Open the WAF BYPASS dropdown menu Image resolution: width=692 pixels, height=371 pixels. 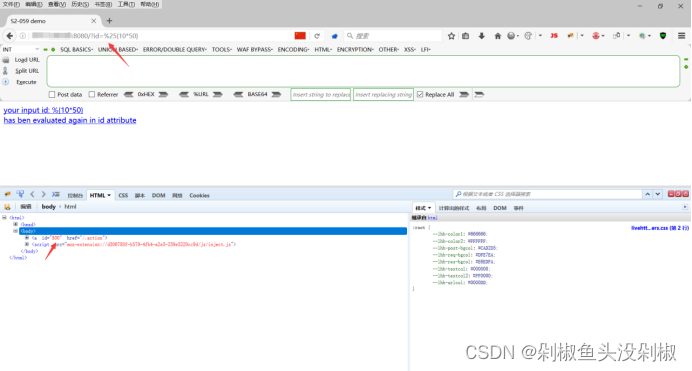[x=255, y=49]
